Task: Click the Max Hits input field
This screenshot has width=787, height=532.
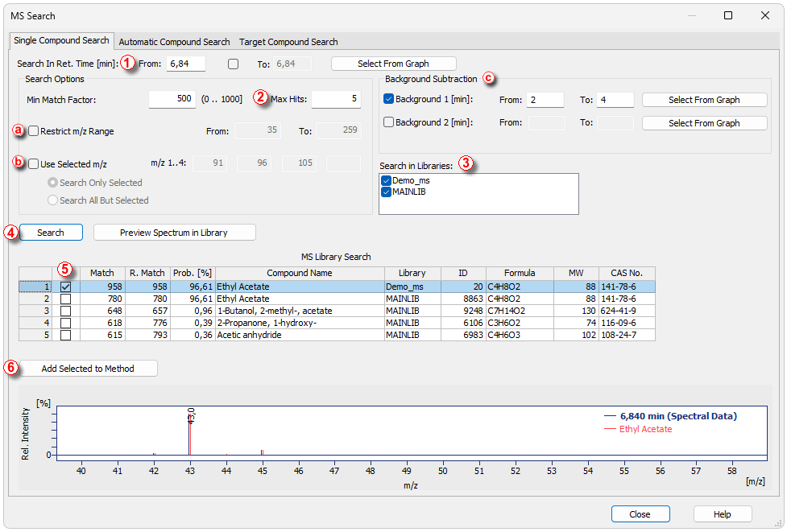Action: pyautogui.click(x=336, y=99)
